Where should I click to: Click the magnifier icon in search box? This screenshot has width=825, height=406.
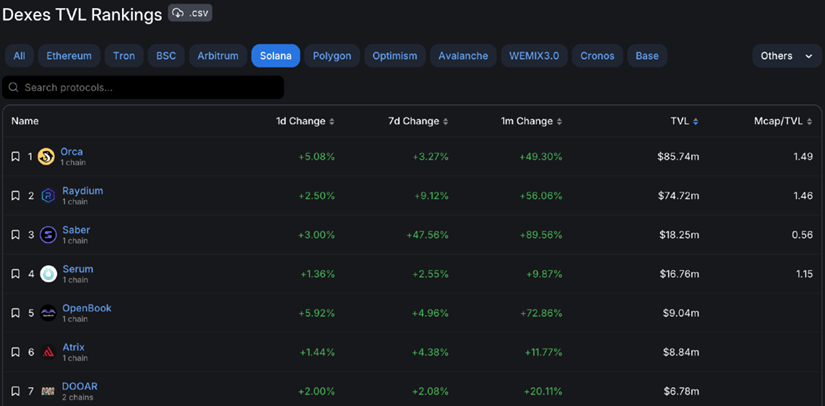tap(13, 87)
